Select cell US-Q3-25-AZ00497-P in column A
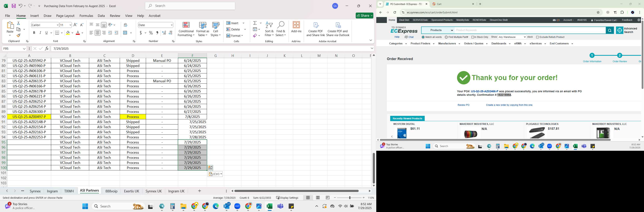644x212 pixels. pos(29,117)
